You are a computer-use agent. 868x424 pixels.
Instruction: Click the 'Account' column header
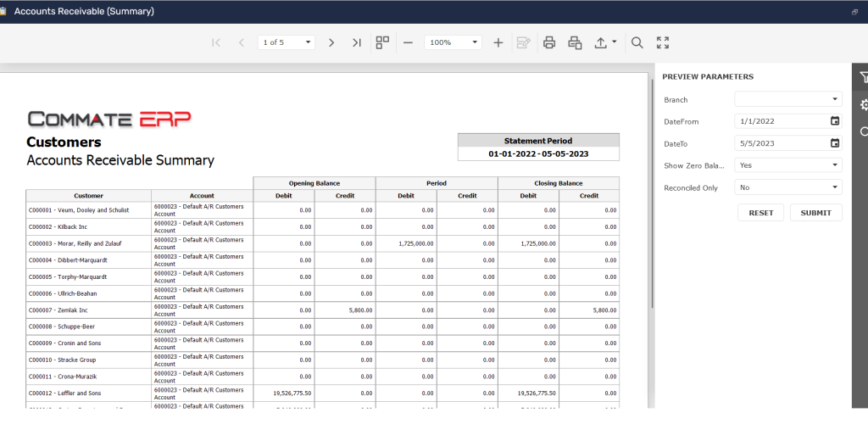click(x=202, y=195)
